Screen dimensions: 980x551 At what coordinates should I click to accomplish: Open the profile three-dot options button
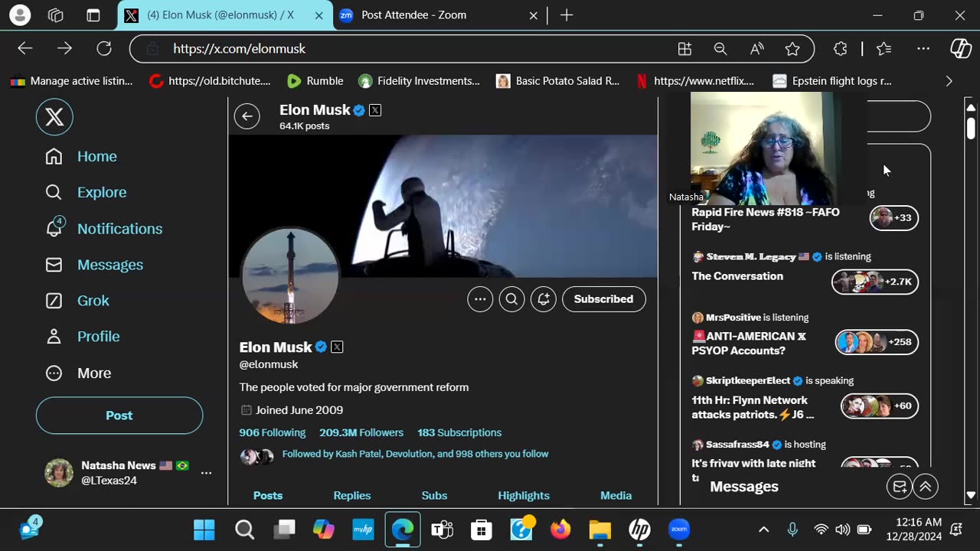480,299
